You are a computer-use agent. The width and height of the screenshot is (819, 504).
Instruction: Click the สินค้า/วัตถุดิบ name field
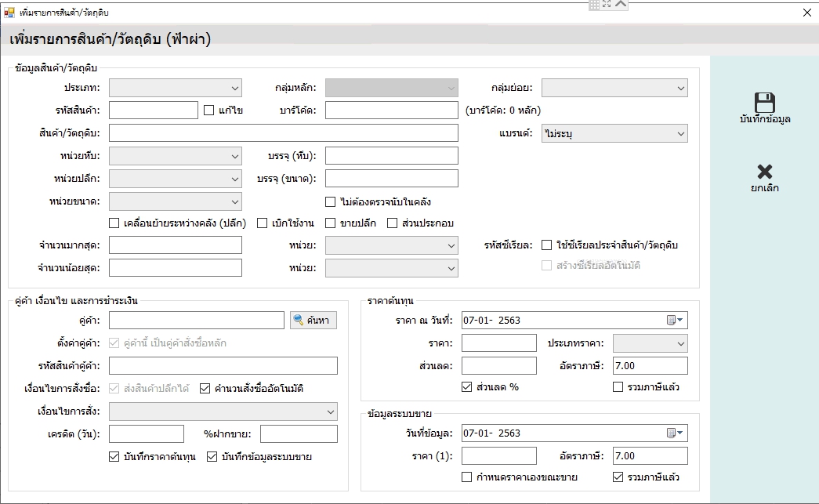[x=284, y=133]
